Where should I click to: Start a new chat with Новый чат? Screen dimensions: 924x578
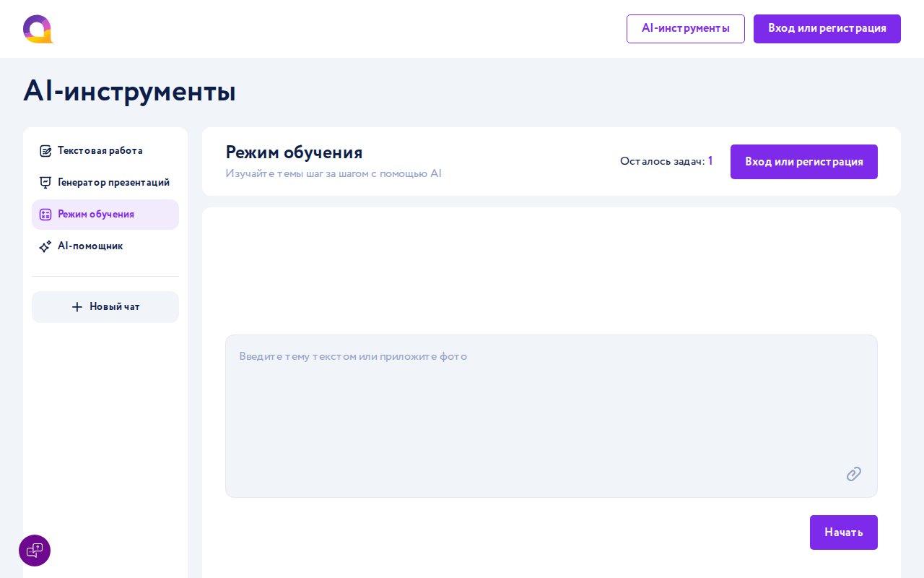click(105, 307)
